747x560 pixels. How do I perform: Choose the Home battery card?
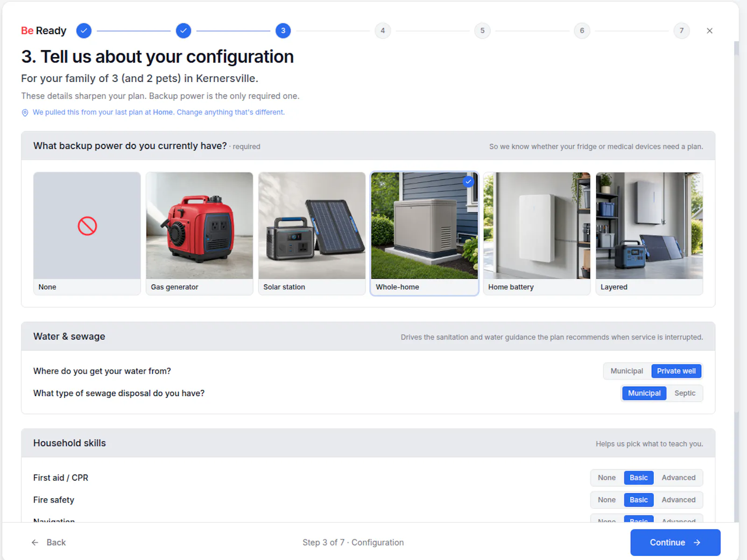[537, 234]
